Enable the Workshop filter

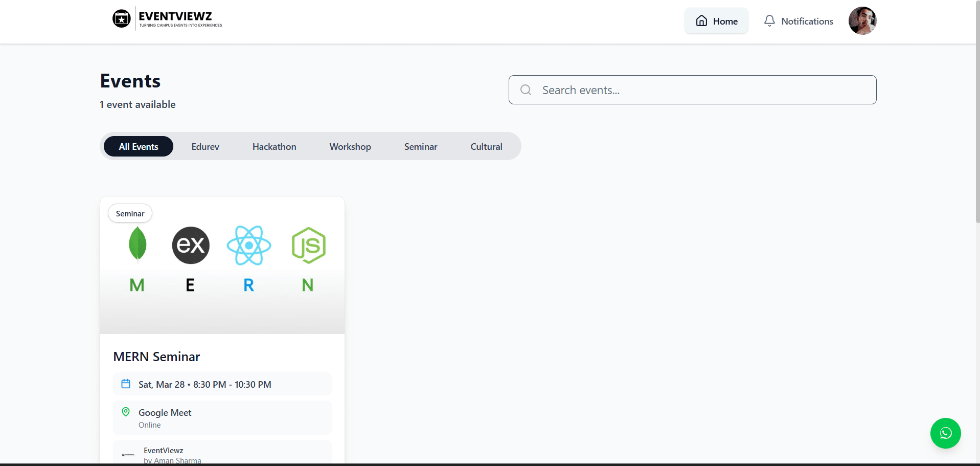pos(350,146)
